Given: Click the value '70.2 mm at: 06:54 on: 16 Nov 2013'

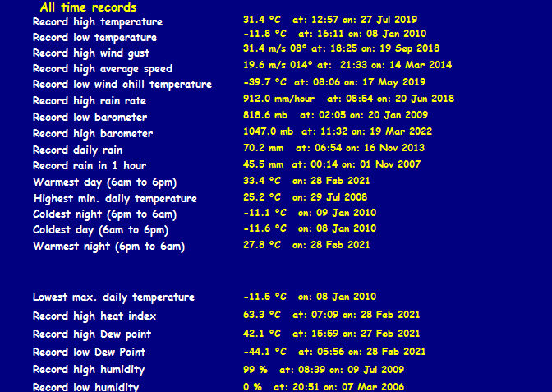Looking at the screenshot, I should [x=333, y=148].
